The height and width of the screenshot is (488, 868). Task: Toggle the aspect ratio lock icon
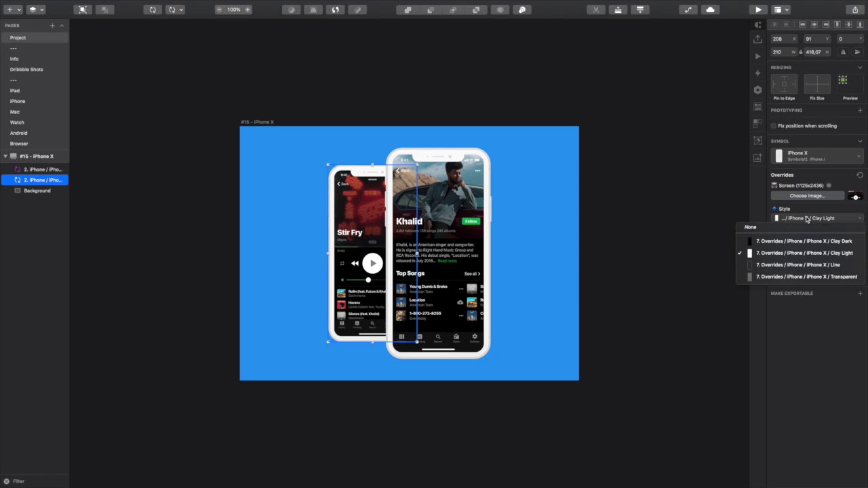click(x=800, y=52)
